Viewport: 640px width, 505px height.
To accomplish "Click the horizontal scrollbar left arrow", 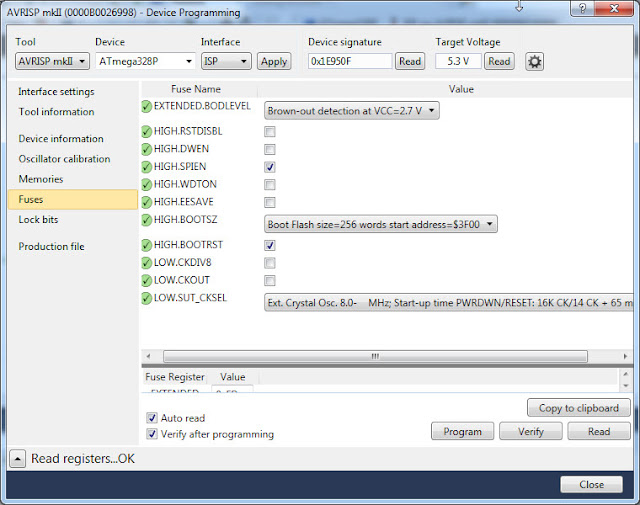I will 149,356.
